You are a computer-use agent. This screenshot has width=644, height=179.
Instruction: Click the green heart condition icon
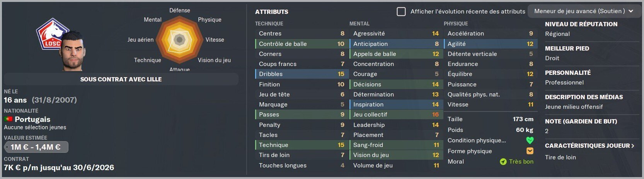point(530,140)
